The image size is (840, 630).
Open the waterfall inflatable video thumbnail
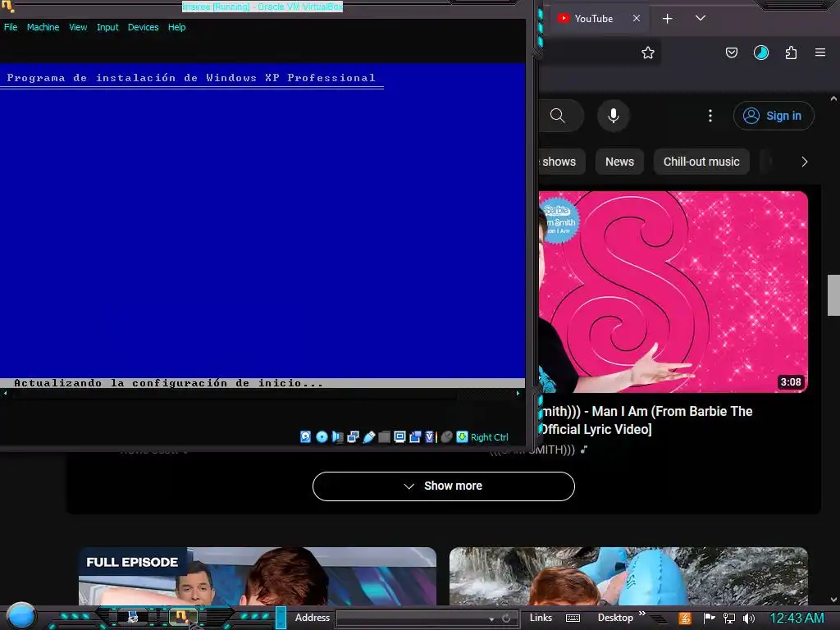click(628, 576)
